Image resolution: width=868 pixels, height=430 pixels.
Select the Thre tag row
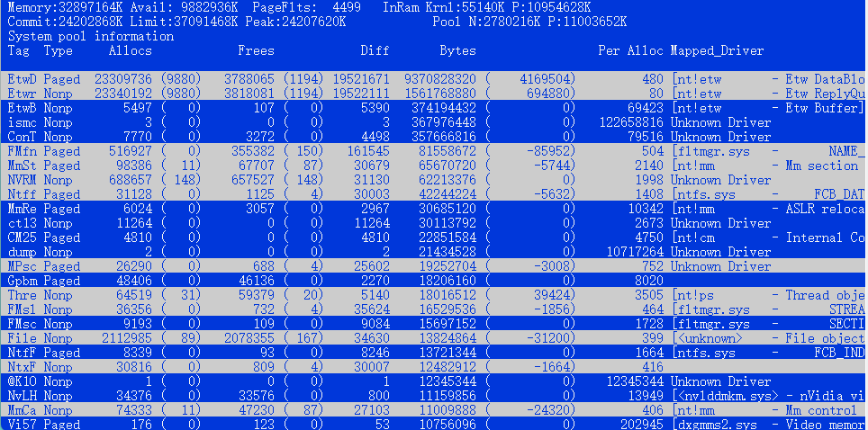pos(434,295)
